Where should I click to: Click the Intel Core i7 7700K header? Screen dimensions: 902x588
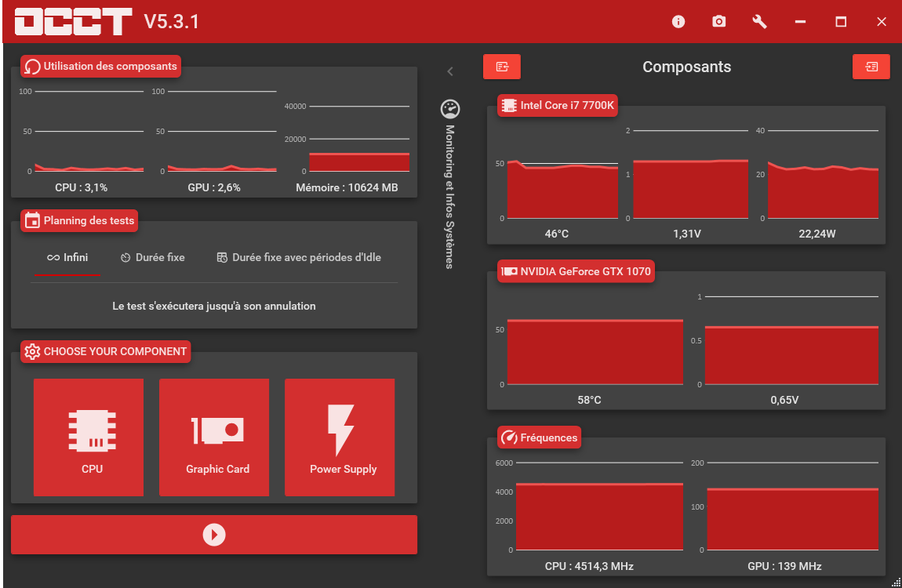coord(558,105)
